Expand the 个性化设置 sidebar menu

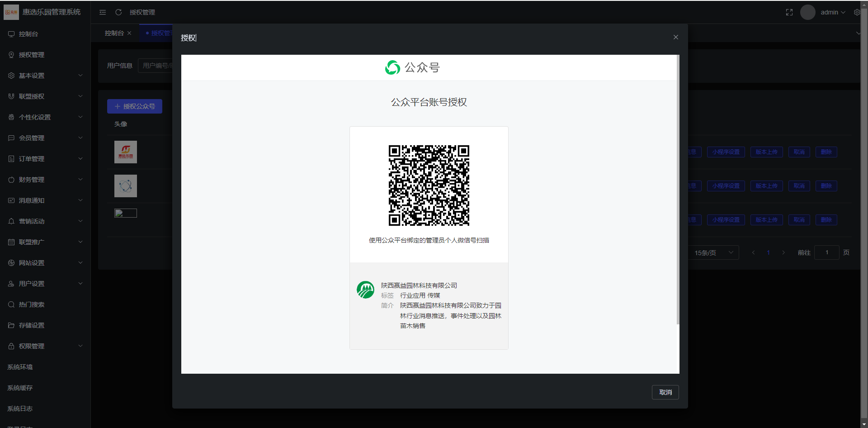[x=45, y=117]
